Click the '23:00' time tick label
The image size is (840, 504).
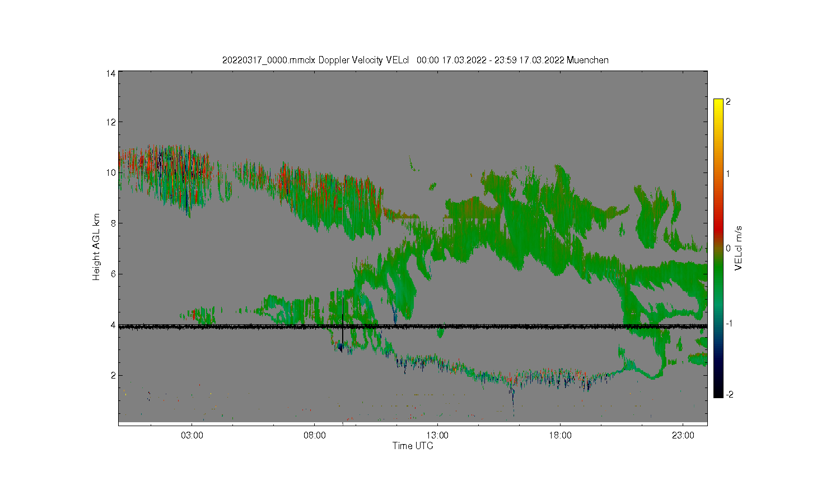click(x=683, y=435)
